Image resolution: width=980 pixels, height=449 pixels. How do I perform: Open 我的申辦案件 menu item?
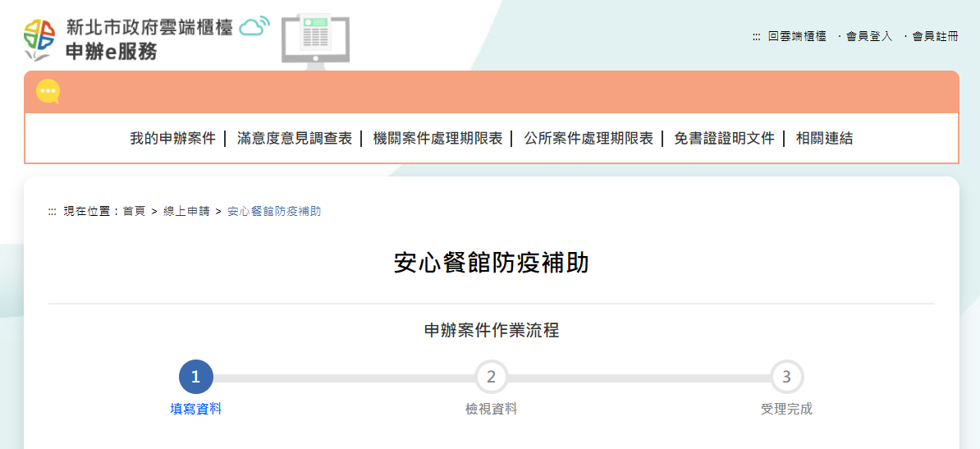pyautogui.click(x=172, y=139)
